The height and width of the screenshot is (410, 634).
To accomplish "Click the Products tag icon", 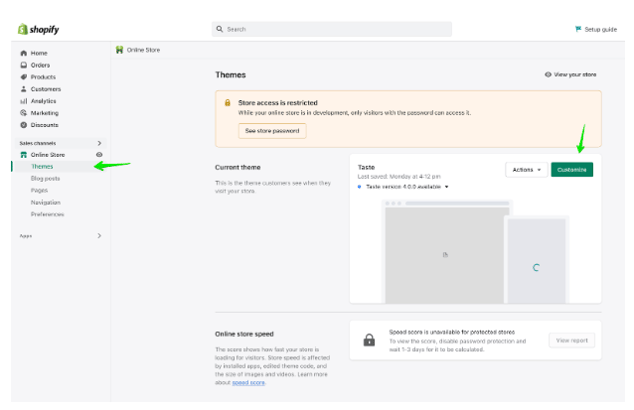I will [23, 77].
